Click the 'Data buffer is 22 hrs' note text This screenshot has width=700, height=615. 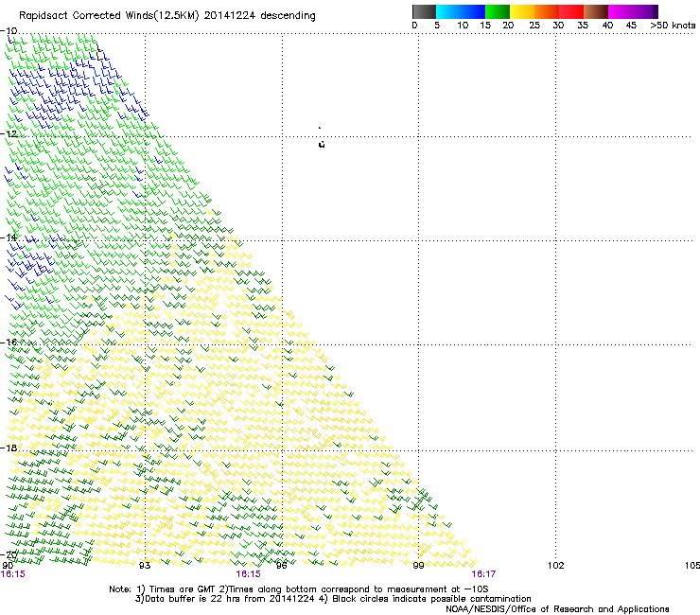click(192, 599)
